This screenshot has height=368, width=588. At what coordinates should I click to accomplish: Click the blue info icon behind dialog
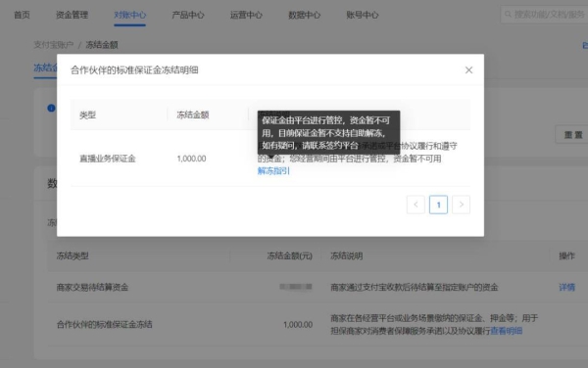pos(51,109)
